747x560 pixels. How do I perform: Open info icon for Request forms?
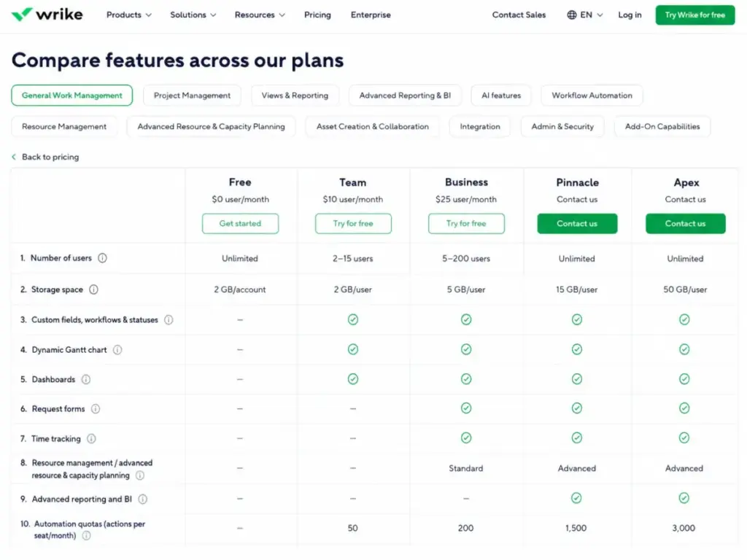click(x=96, y=408)
